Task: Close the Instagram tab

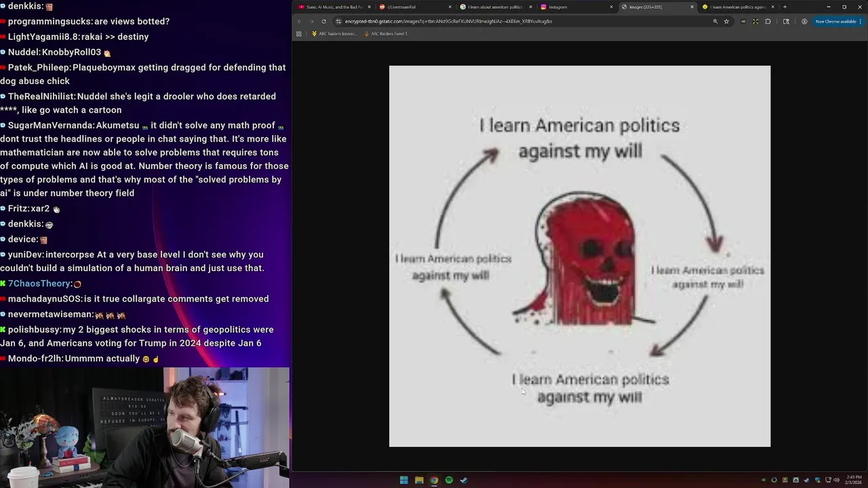Action: (611, 7)
